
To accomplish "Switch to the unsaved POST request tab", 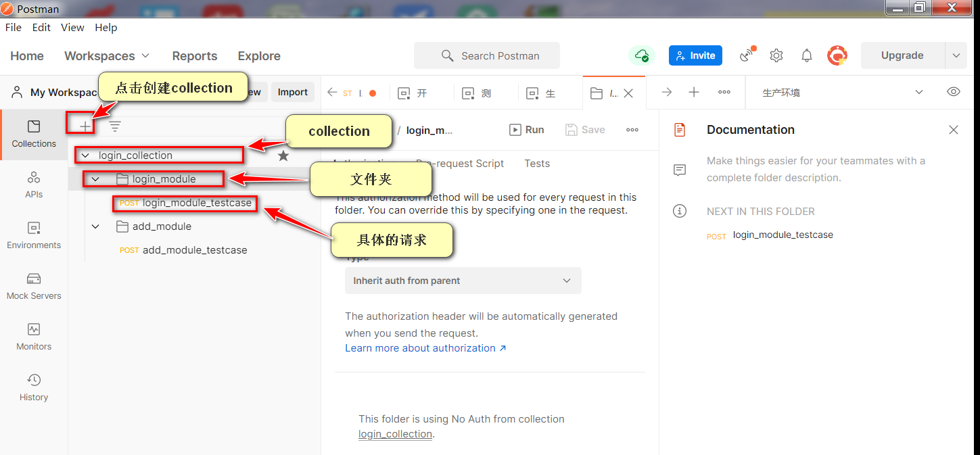I will [360, 93].
